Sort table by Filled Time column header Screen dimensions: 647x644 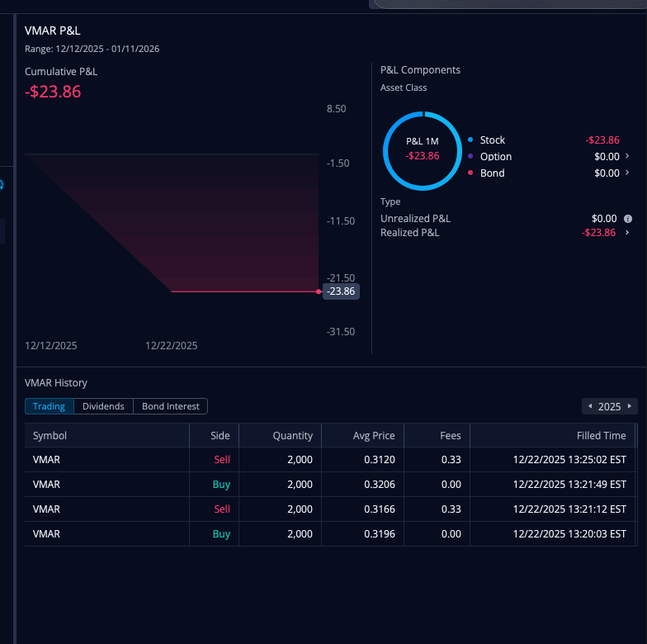point(553,436)
